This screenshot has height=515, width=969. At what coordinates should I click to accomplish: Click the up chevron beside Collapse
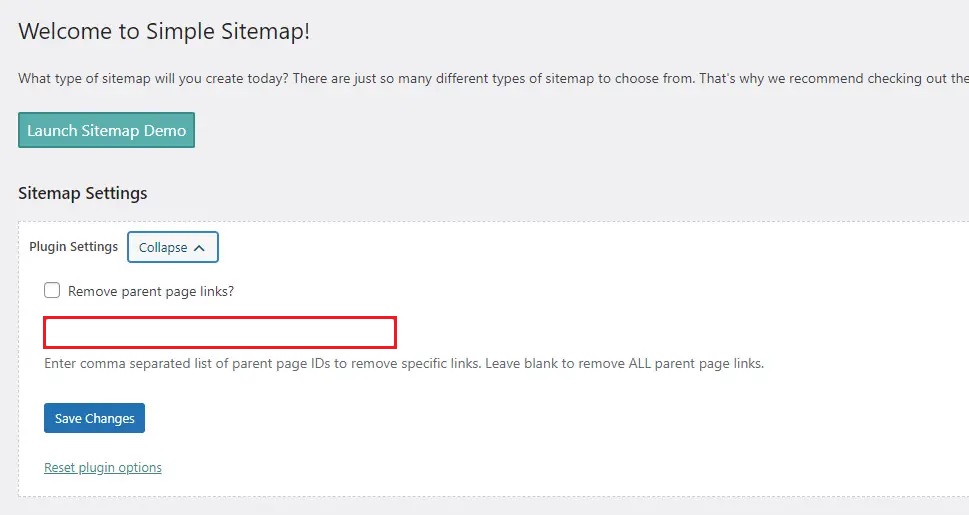click(x=199, y=247)
